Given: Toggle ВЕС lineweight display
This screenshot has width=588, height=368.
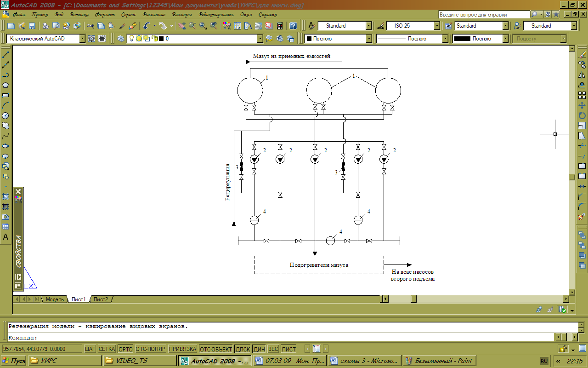Looking at the screenshot, I should coord(273,349).
